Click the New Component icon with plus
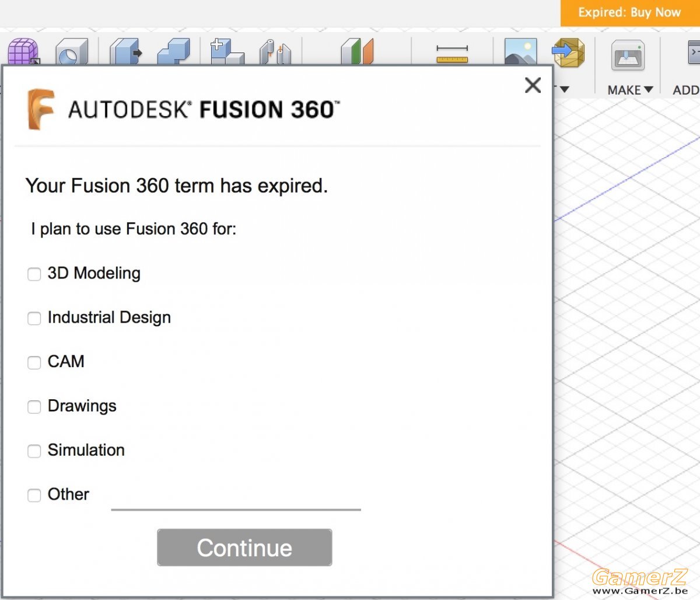 click(227, 51)
